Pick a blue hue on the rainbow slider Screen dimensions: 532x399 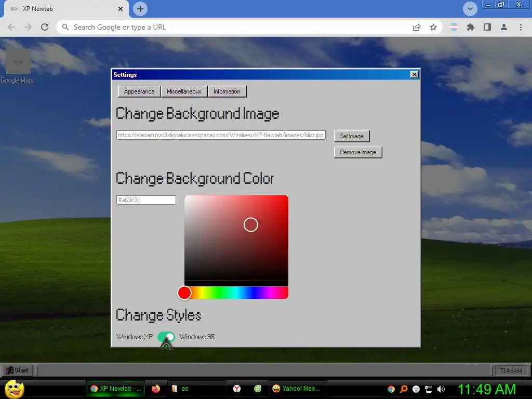click(253, 293)
